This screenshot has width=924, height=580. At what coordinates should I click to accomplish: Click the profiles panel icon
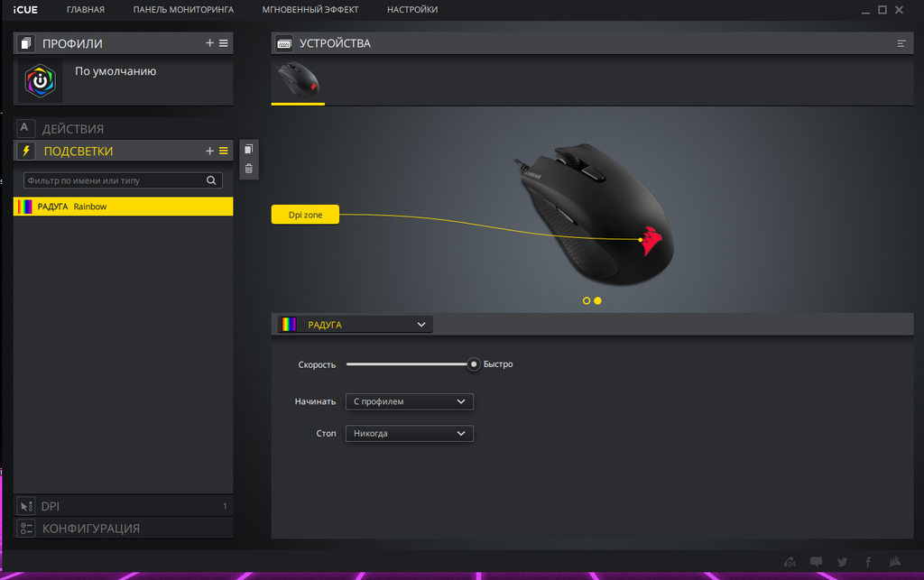tap(26, 43)
